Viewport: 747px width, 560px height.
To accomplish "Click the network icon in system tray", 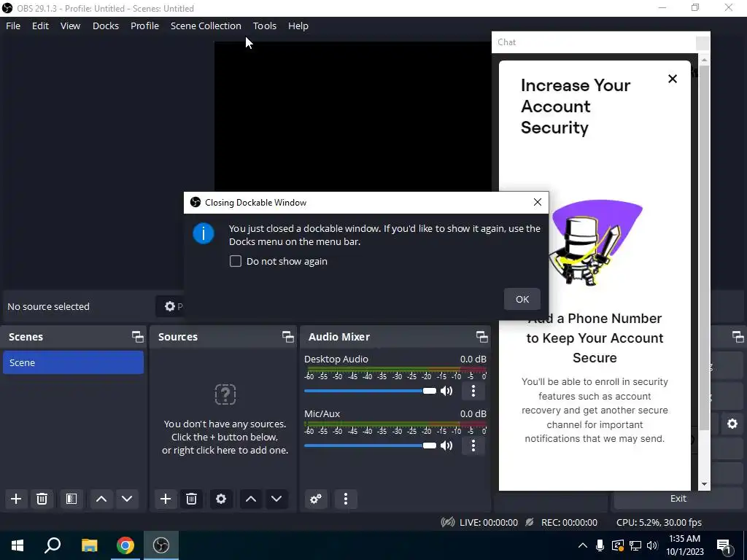I will tap(635, 545).
